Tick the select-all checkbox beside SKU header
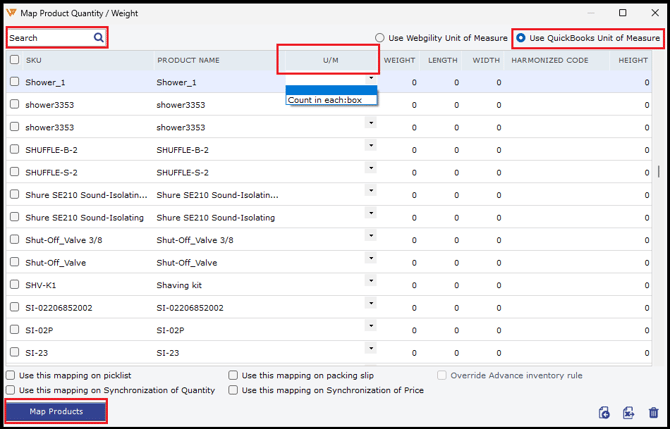670x429 pixels. 14,60
